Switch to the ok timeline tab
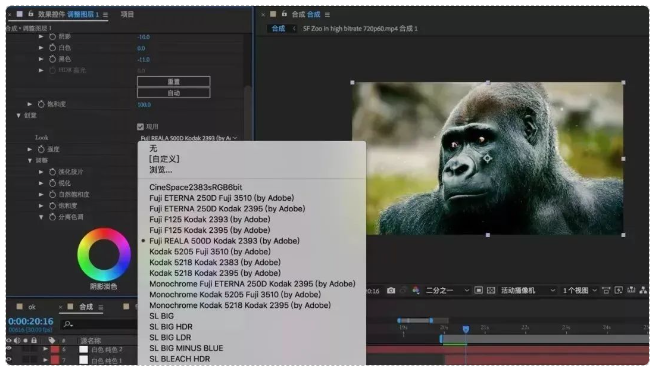Viewport: 656px width, 370px height. coord(31,307)
